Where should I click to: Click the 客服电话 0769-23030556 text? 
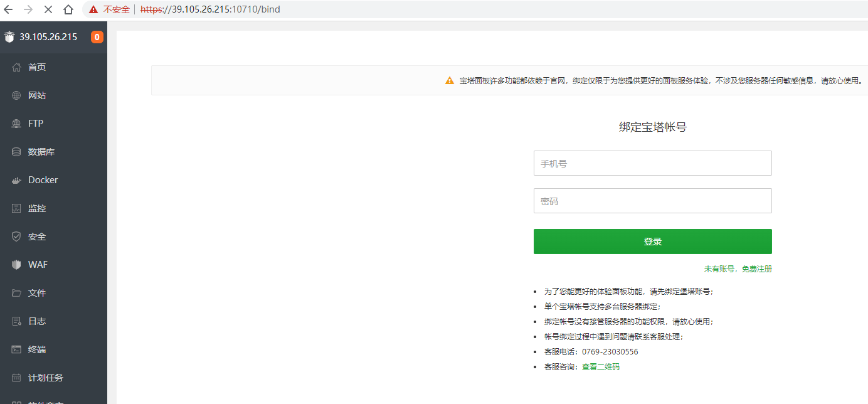click(591, 352)
